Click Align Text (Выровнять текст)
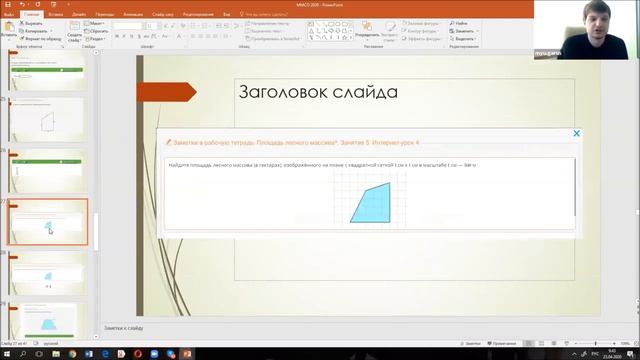 [264, 31]
